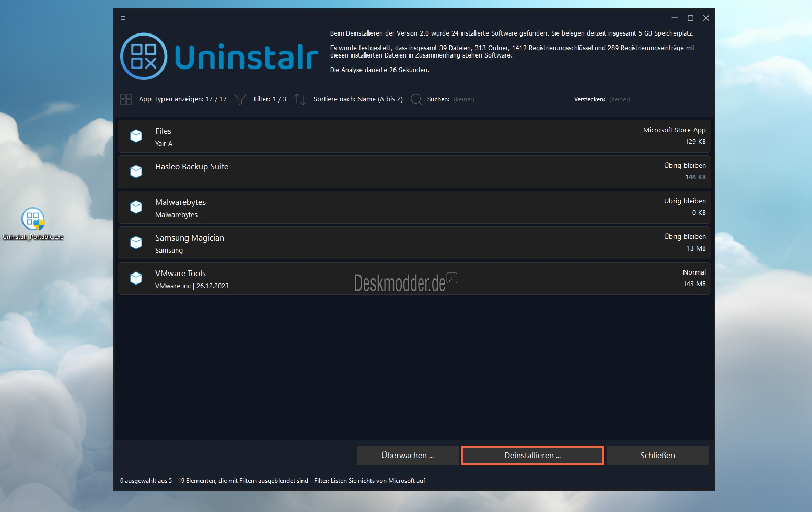Click the 129 KB size value
The image size is (812, 512).
pyautogui.click(x=695, y=142)
